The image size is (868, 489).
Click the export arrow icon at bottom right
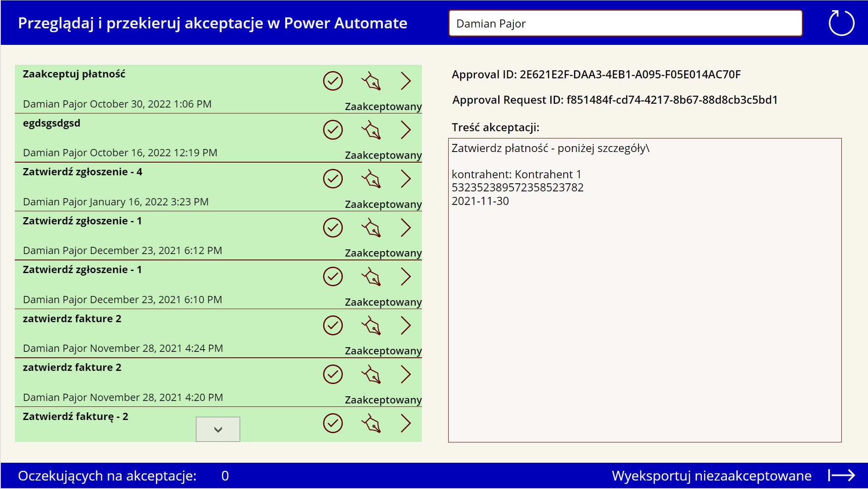841,475
